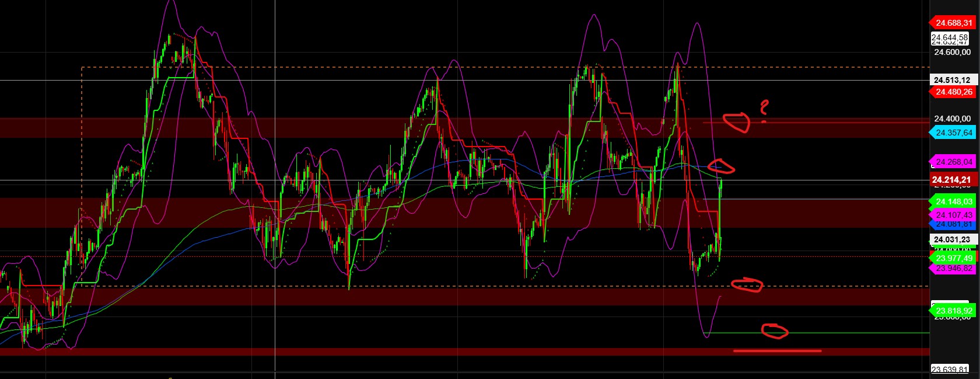Click the green 23.818,92 price tag
The height and width of the screenshot is (379, 980).
953,311
